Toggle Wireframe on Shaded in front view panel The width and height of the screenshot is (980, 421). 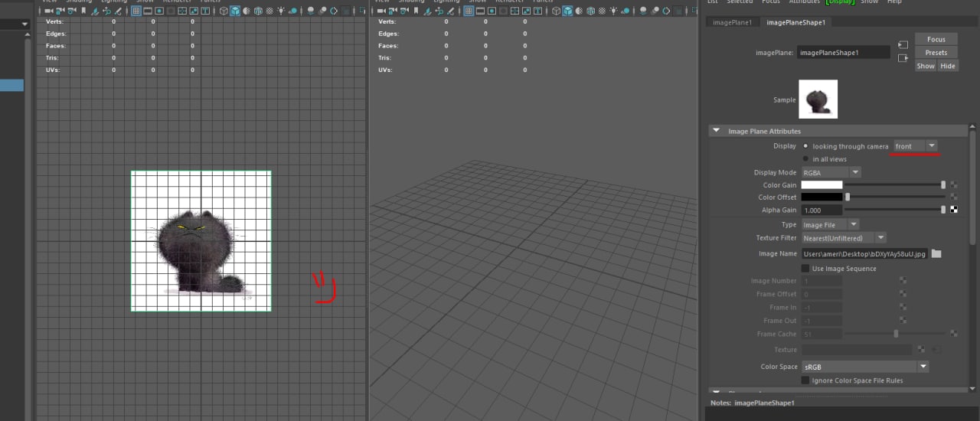coord(258,11)
